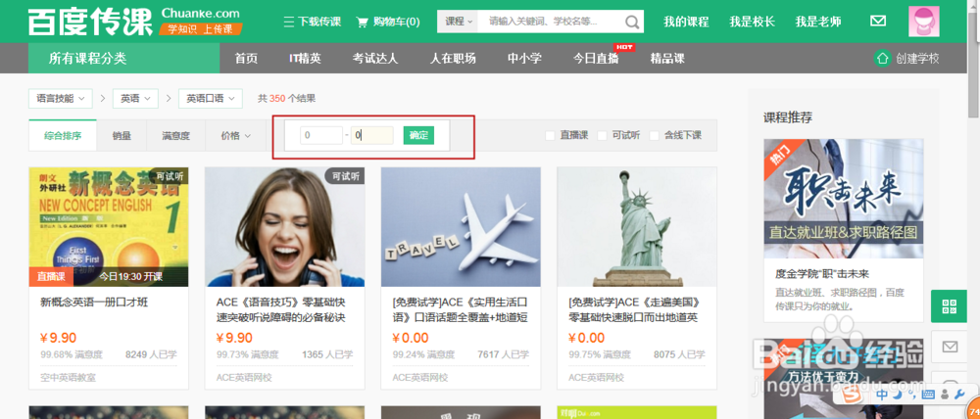The height and width of the screenshot is (419, 980).
Task: Open the TRAVEL airplane course thumbnail
Action: coord(461,227)
